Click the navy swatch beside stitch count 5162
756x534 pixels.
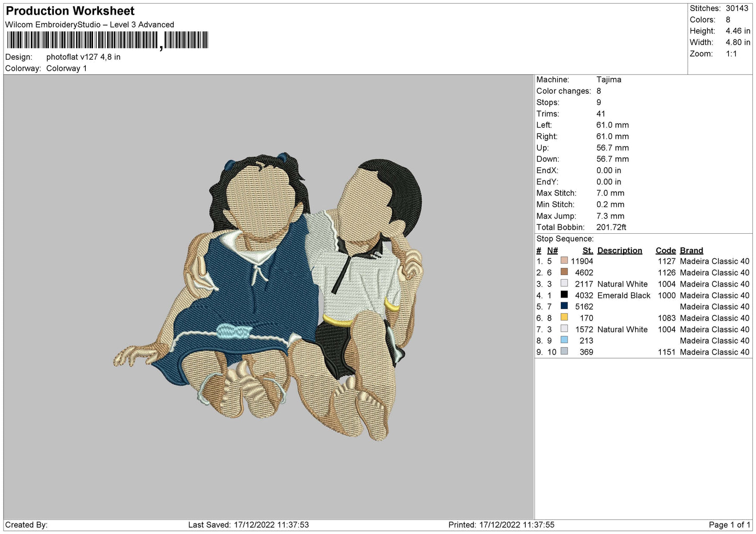click(564, 306)
